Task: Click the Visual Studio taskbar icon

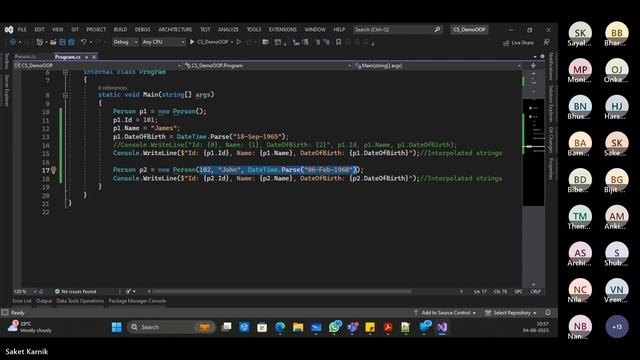Action: (x=442, y=327)
